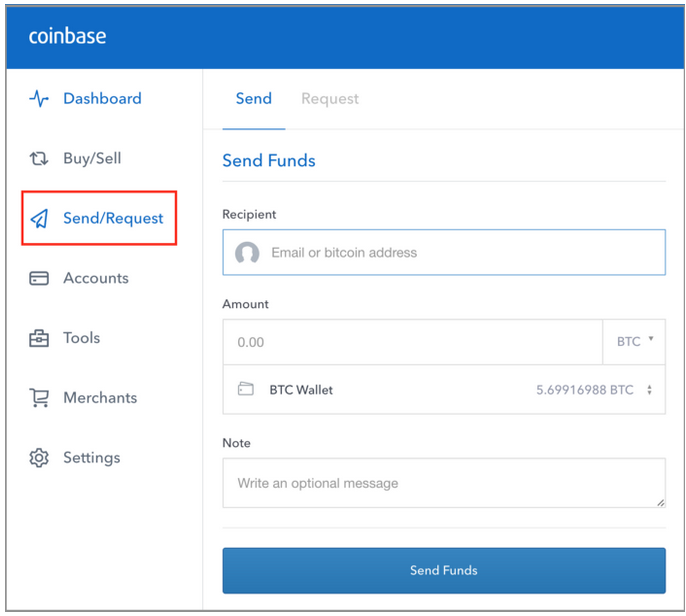Screen dimensions: 686x616
Task: Click the Merchants shopping cart icon
Action: pyautogui.click(x=39, y=398)
